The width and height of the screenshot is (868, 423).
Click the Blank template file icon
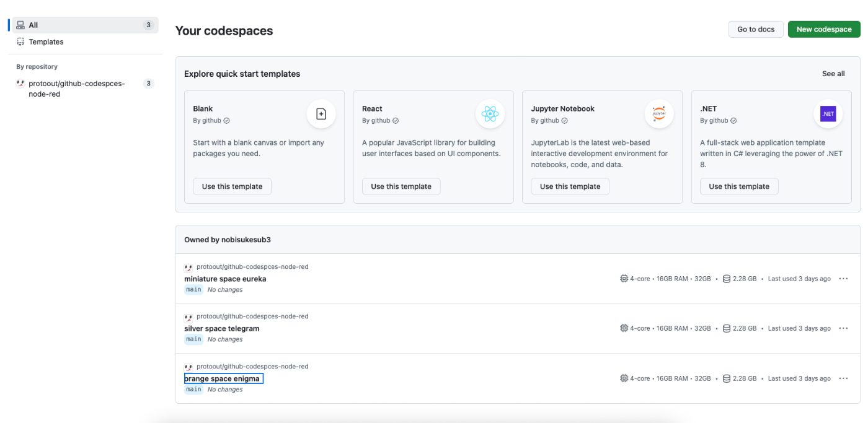point(321,114)
